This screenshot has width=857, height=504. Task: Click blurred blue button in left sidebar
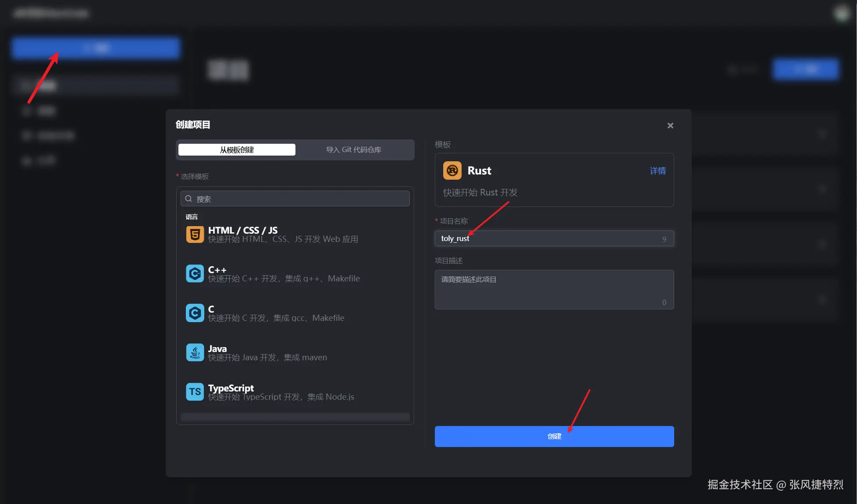pos(96,48)
